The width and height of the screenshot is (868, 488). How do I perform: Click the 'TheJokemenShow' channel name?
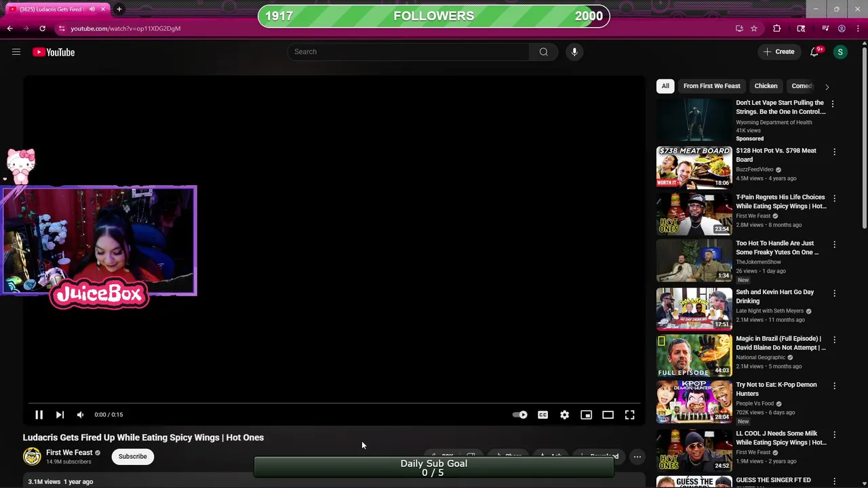(758, 262)
